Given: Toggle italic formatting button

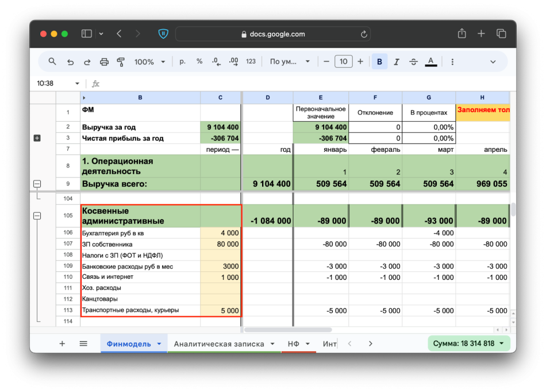Looking at the screenshot, I should pyautogui.click(x=397, y=62).
